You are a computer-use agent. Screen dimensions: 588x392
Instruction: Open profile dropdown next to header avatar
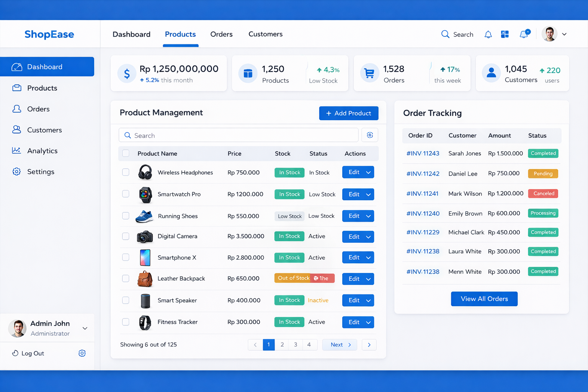pos(564,34)
